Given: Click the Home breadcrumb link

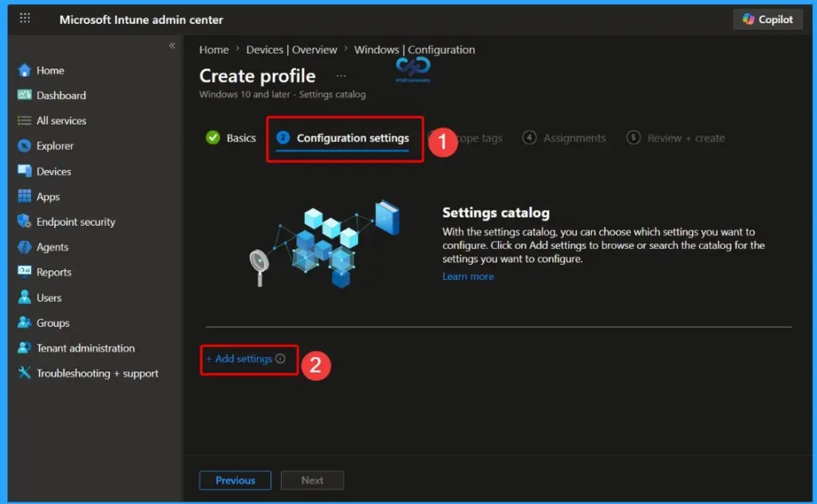Looking at the screenshot, I should pyautogui.click(x=214, y=49).
